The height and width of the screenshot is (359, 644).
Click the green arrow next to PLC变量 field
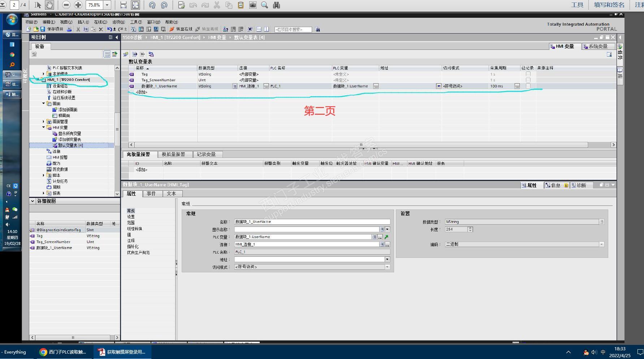386,237
